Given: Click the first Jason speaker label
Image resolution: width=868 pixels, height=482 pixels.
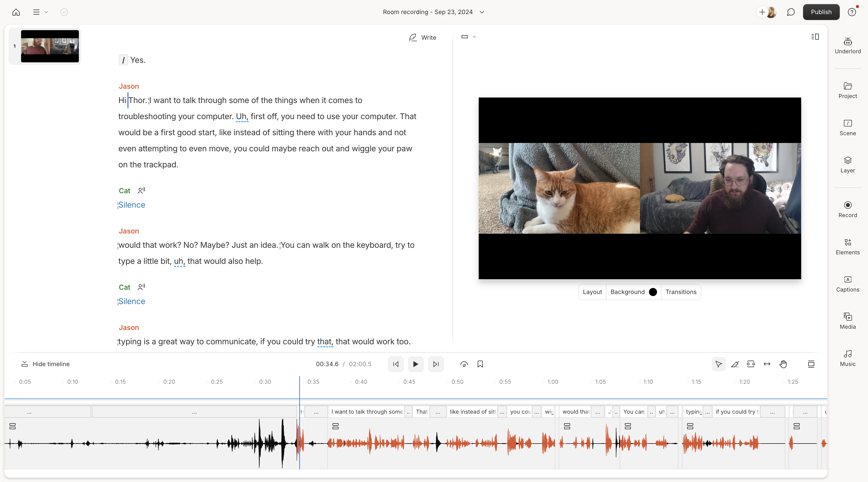Looking at the screenshot, I should 129,86.
